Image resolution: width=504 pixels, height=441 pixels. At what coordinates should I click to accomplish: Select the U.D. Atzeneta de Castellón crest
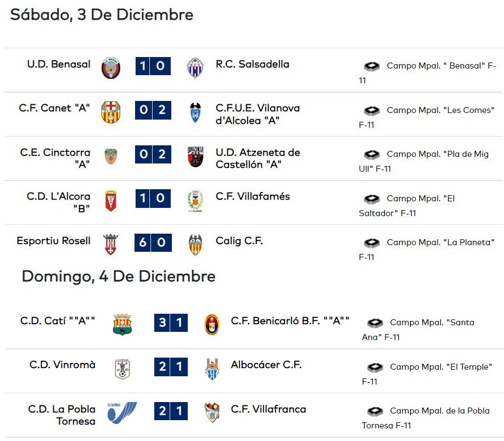click(x=195, y=156)
